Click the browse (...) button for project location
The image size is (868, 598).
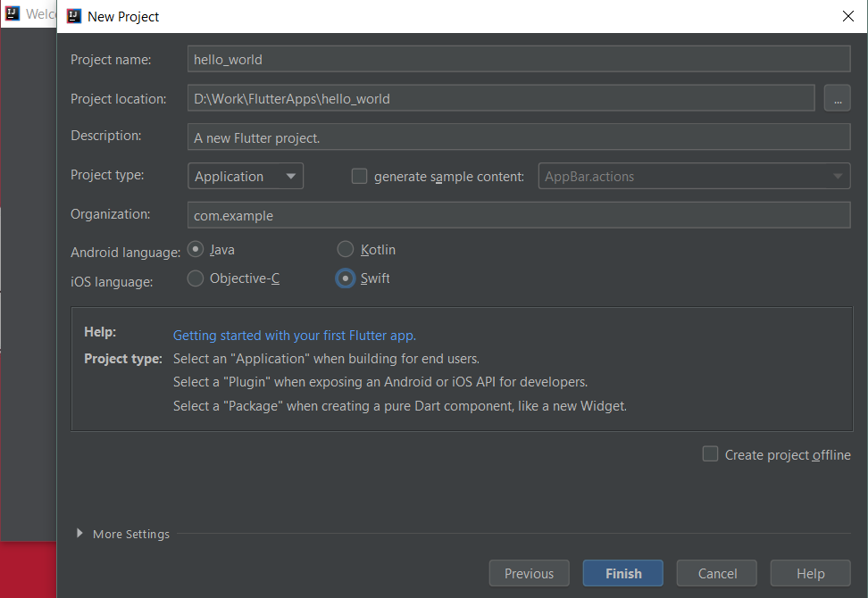pyautogui.click(x=837, y=99)
